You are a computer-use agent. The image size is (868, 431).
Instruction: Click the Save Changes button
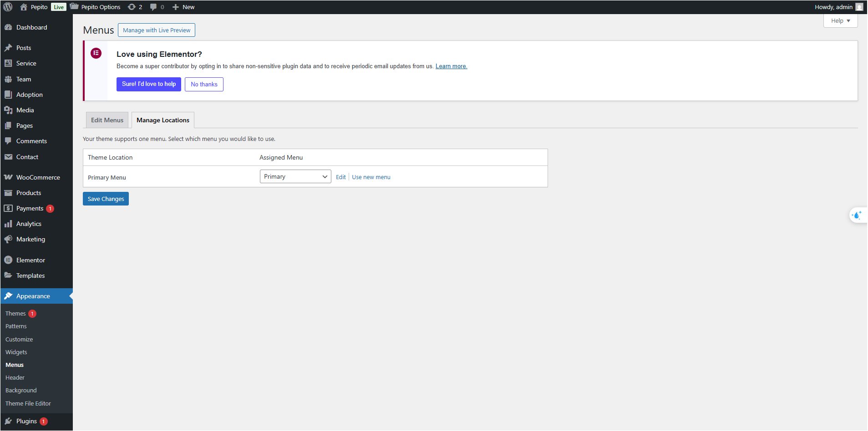tap(106, 199)
